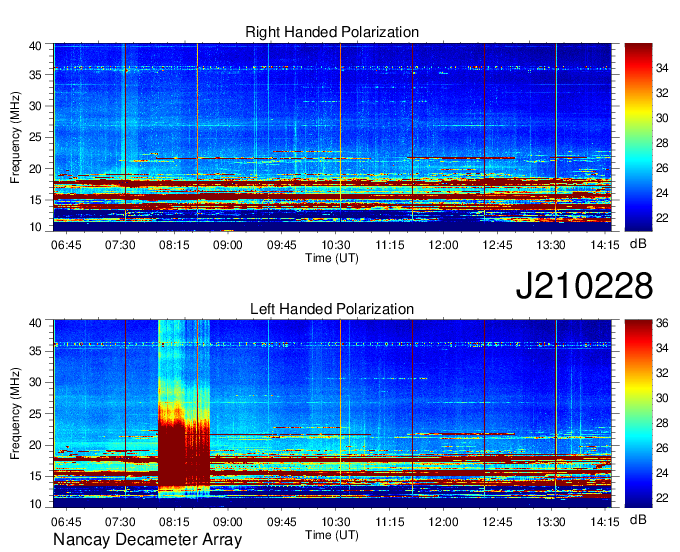Click the 20 MHz tick of Left Handed plot

(x=35, y=445)
